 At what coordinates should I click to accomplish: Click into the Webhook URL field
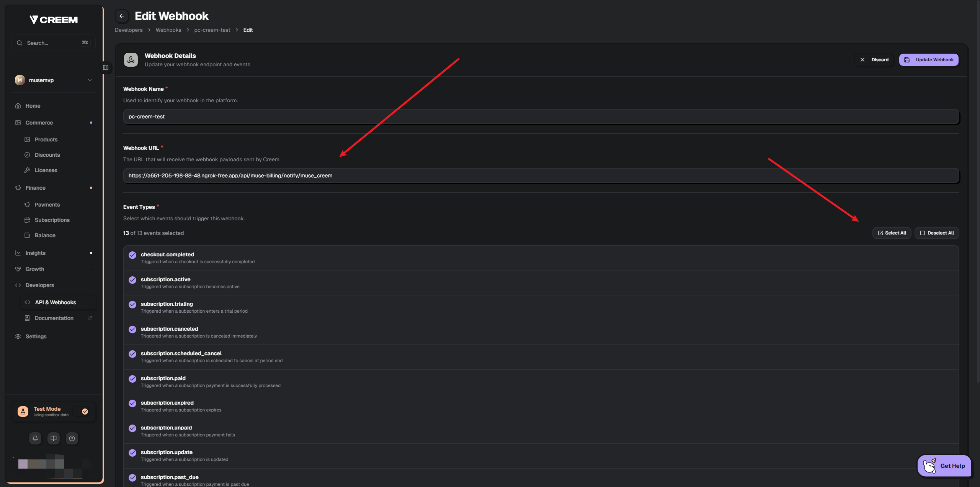click(541, 175)
